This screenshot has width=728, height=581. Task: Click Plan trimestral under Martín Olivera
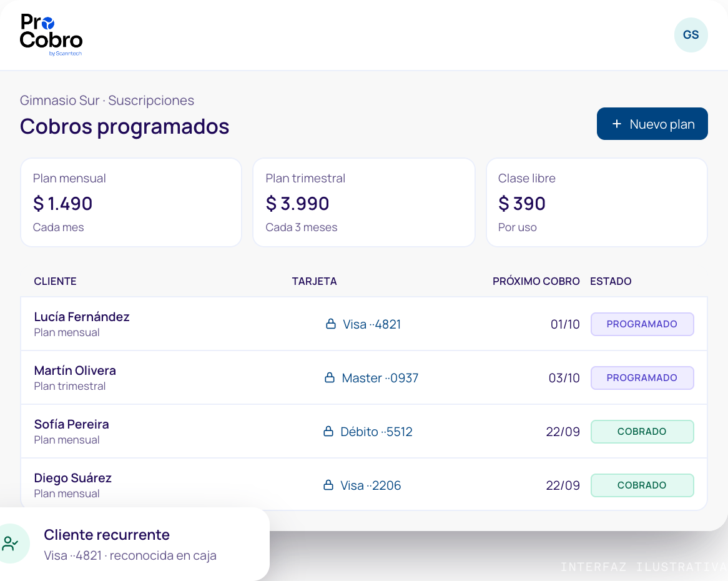[70, 387]
